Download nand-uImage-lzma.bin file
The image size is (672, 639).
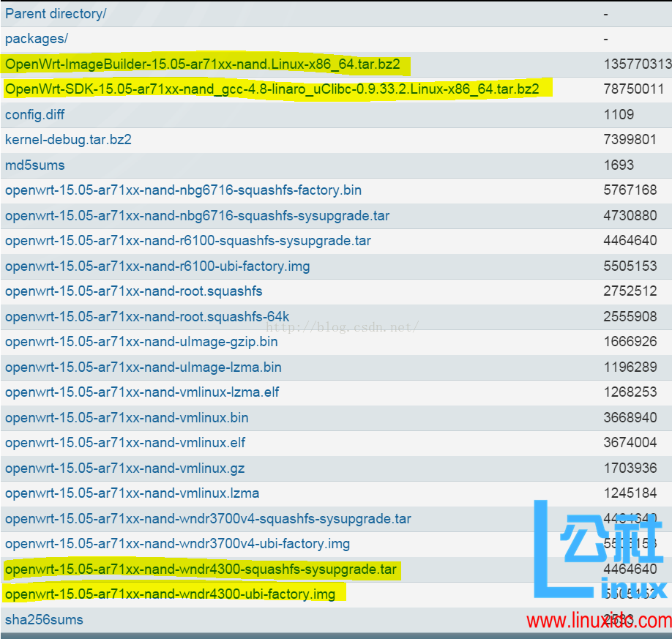click(x=143, y=367)
